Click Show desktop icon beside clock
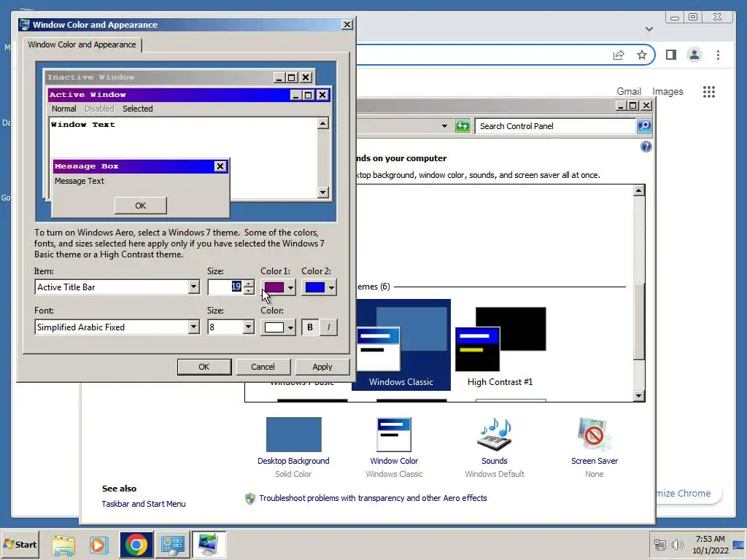Screen dimensions: 747x560 (739, 545)
